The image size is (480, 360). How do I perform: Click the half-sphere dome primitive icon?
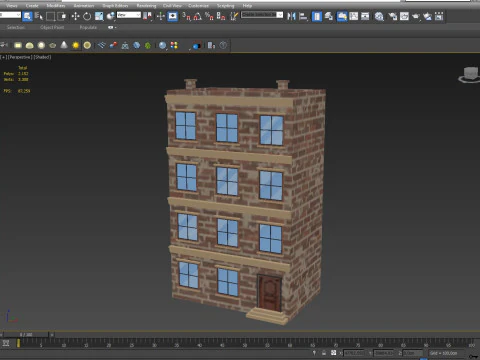tap(30, 45)
